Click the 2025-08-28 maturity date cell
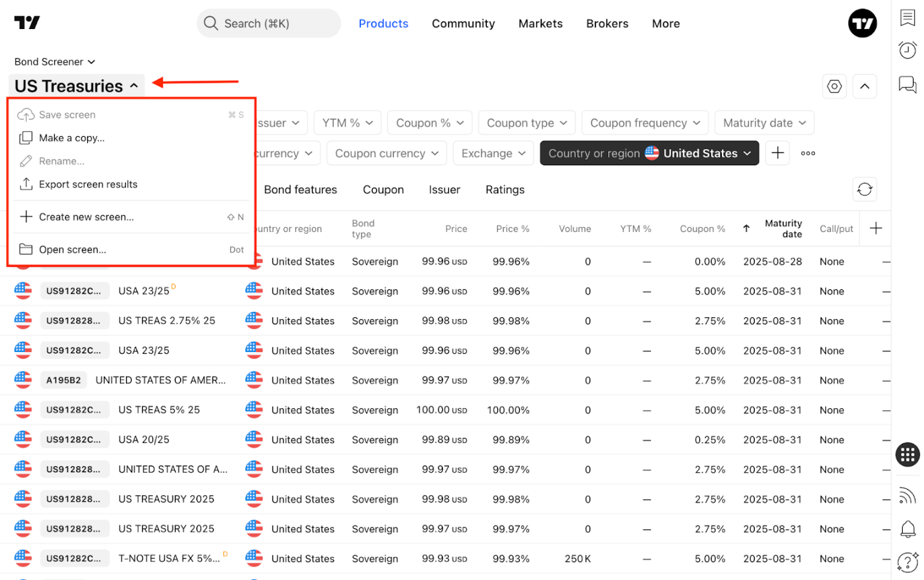Screen dimensions: 924x580 pyautogui.click(x=772, y=261)
